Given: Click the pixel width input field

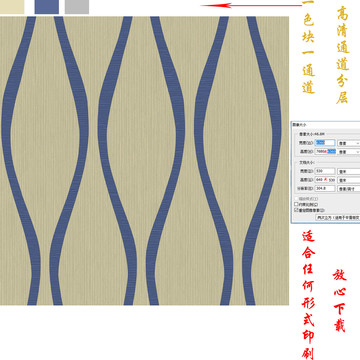Looking at the screenshot, I should [325, 143].
